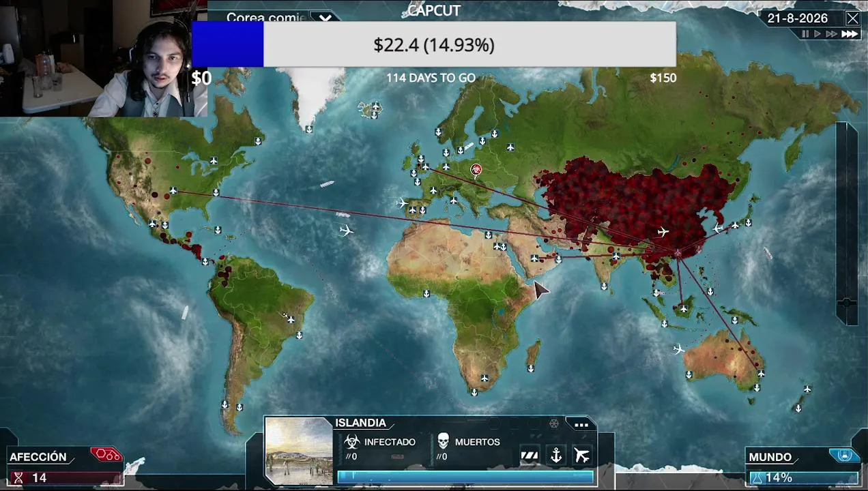
Task: Click the airplane airport status icon
Action: click(x=582, y=455)
